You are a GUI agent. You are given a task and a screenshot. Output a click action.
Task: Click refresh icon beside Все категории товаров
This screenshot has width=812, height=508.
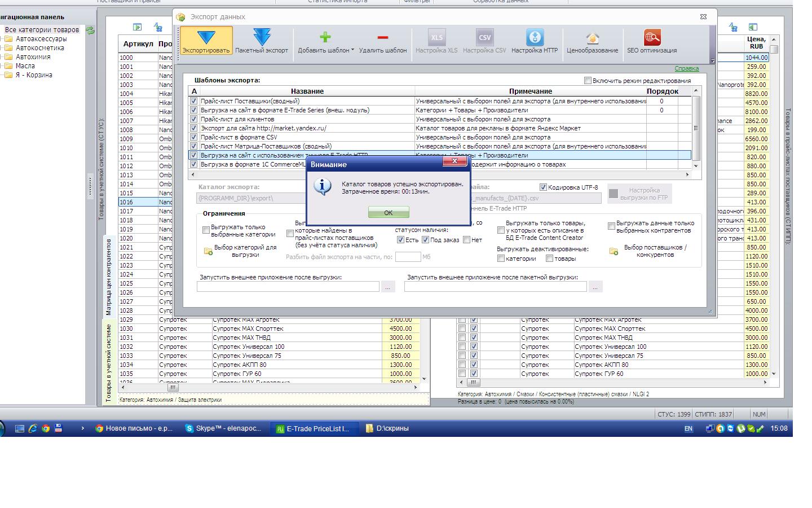point(90,30)
